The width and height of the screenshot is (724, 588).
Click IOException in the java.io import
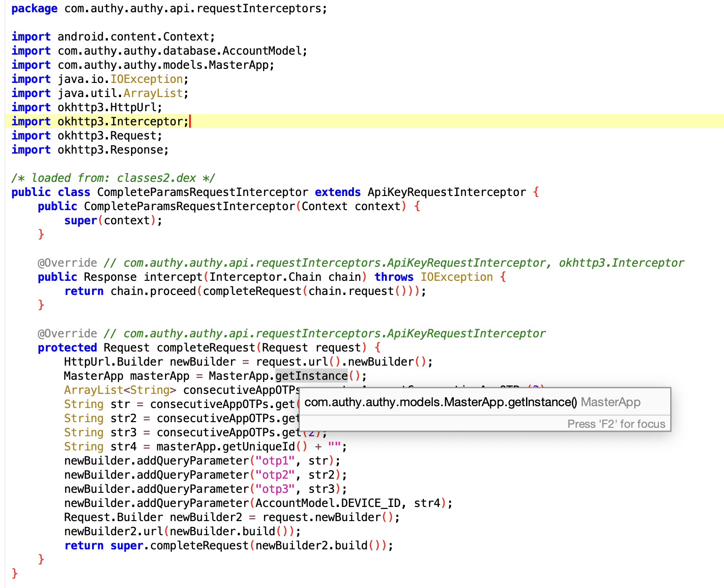tap(147, 79)
